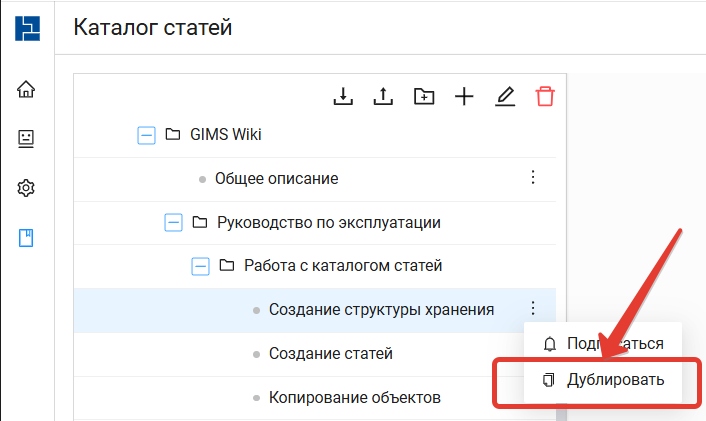Viewport: 706px width, 421px height.
Task: Click the pencil edit icon
Action: pyautogui.click(x=505, y=96)
